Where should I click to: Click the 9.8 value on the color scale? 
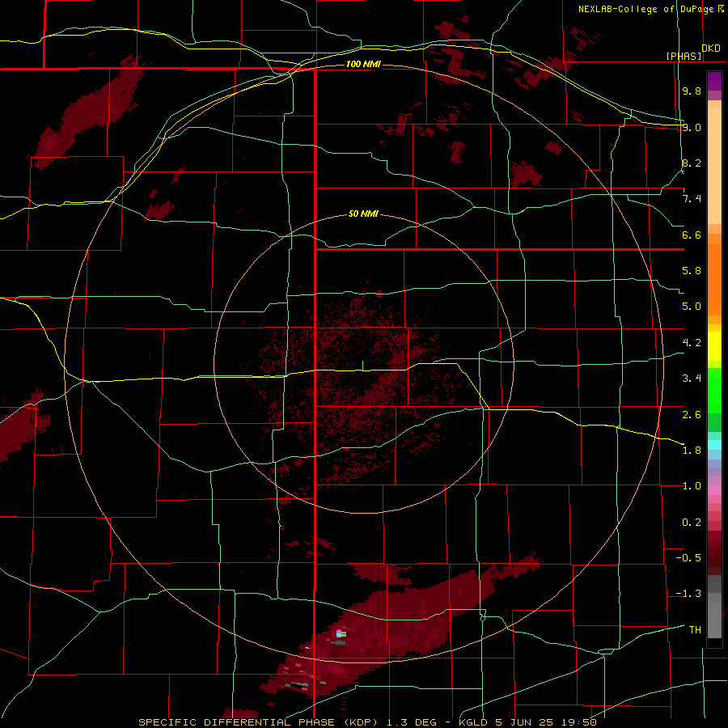tap(692, 91)
